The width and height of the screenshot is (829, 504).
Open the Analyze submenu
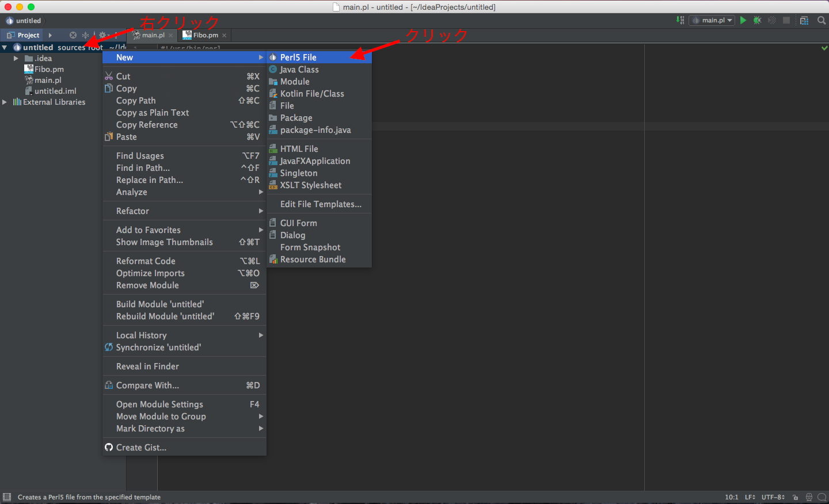[x=184, y=192]
